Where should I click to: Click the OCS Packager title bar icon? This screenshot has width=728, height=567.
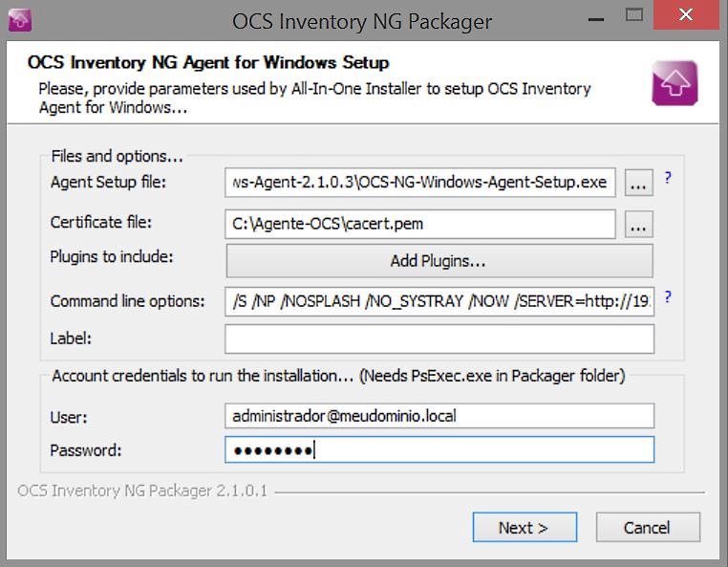click(x=19, y=20)
